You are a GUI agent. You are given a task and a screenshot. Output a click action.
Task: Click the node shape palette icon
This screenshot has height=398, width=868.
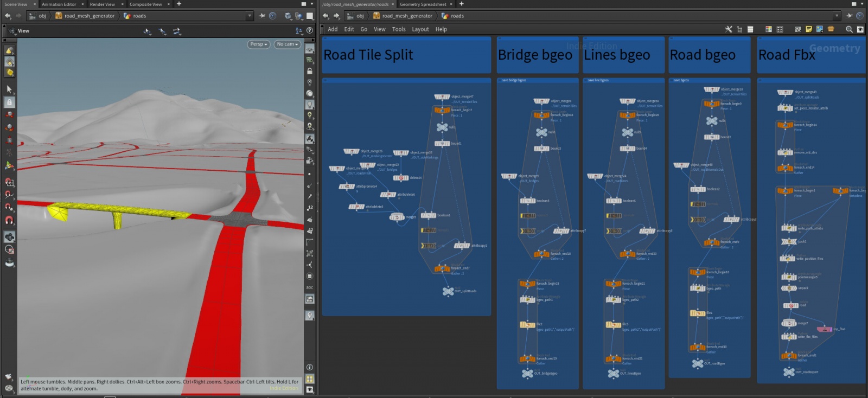780,29
